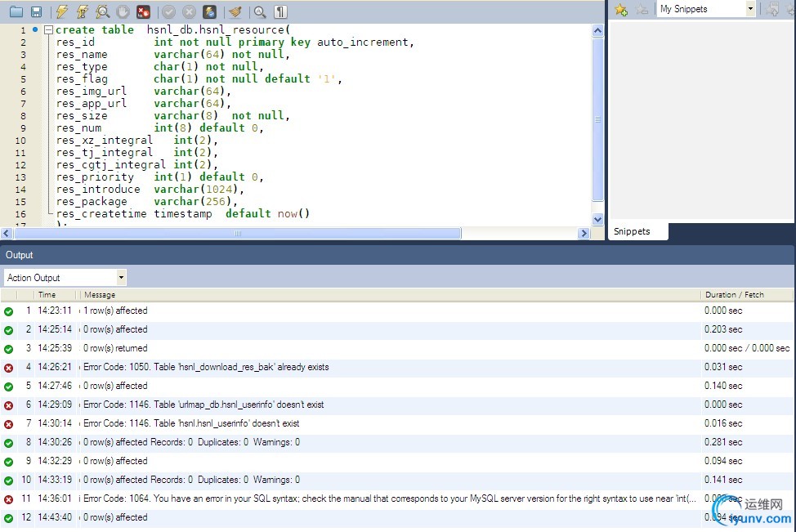Click the horizontal scrollbar left arrow
This screenshot has width=796, height=532.
point(7,233)
